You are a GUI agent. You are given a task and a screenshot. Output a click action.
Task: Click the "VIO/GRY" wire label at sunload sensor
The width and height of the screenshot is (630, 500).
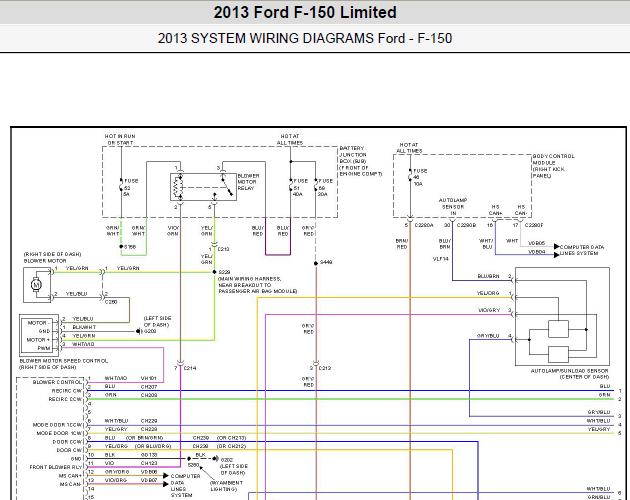pos(489,310)
